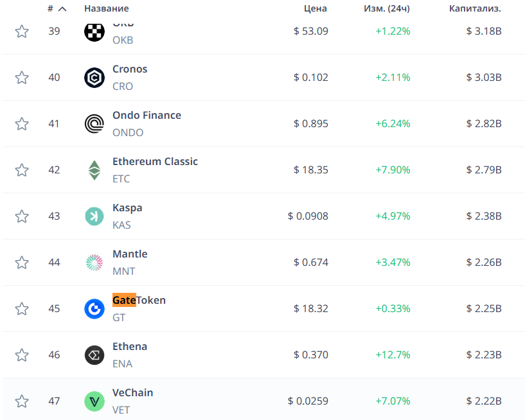
Task: Click the Ondo Finance logo icon
Action: click(94, 124)
